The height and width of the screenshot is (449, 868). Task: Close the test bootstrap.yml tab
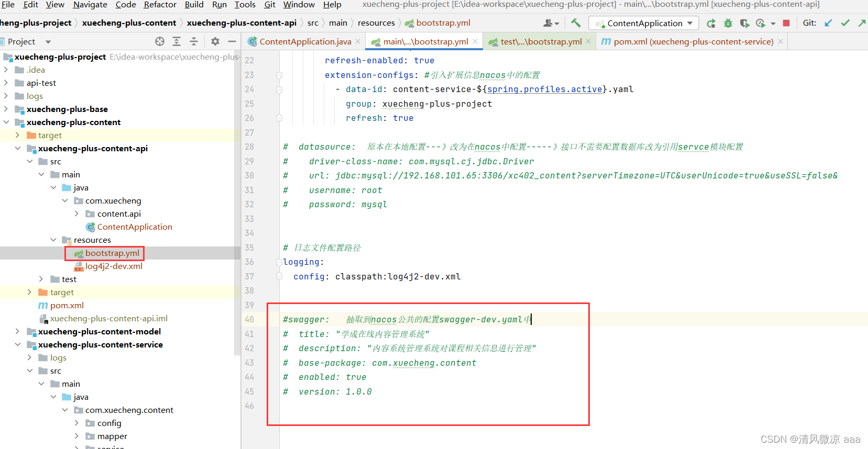coord(588,41)
